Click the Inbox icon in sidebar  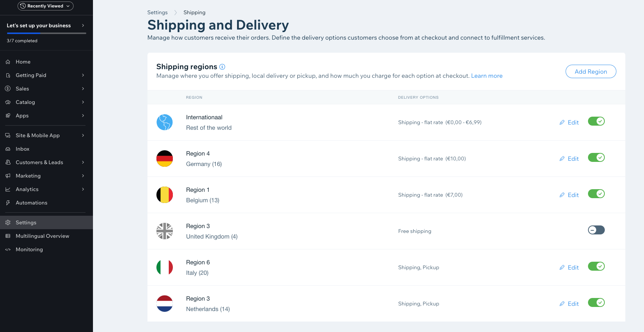tap(8, 149)
